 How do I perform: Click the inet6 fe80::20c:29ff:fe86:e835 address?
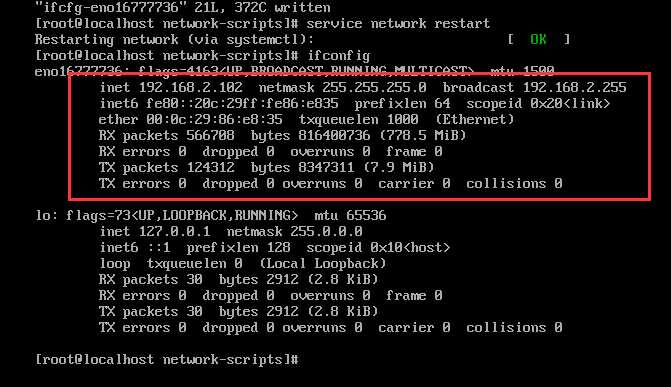(242, 104)
